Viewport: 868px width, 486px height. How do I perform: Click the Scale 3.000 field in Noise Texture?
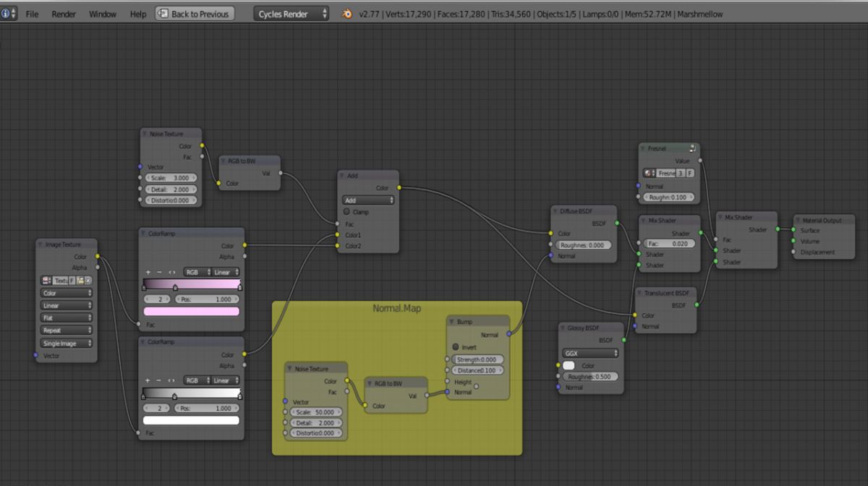[x=171, y=177]
